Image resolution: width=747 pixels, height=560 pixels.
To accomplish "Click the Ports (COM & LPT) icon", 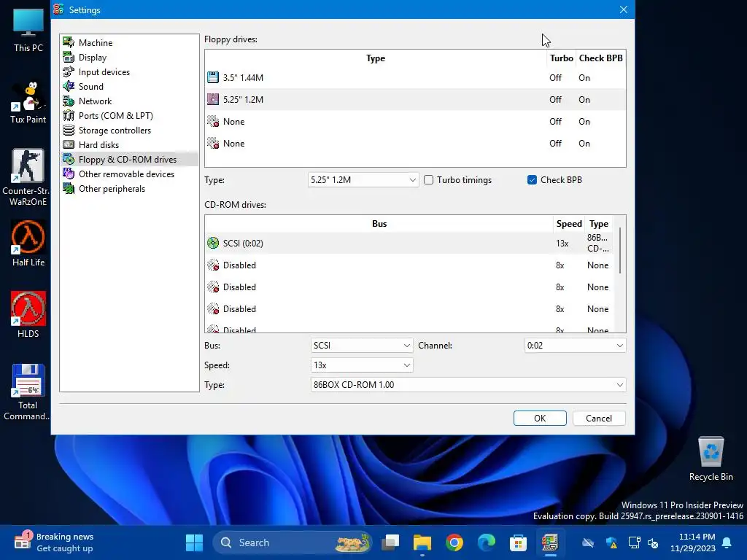I will (69, 116).
